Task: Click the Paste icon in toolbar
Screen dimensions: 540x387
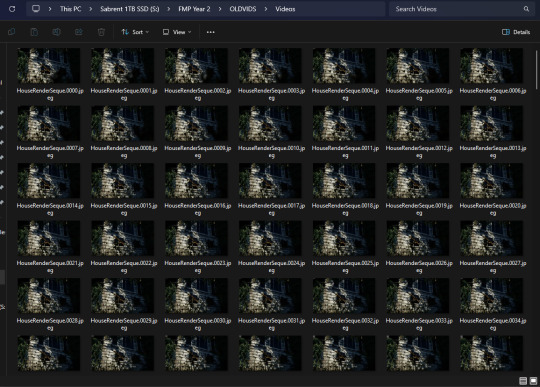Action: click(x=34, y=32)
